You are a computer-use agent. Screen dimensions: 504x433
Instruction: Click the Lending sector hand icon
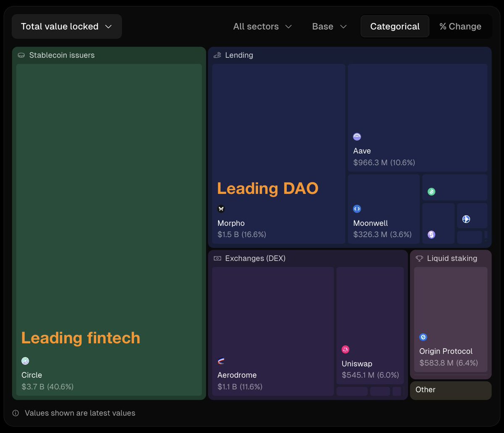point(217,55)
